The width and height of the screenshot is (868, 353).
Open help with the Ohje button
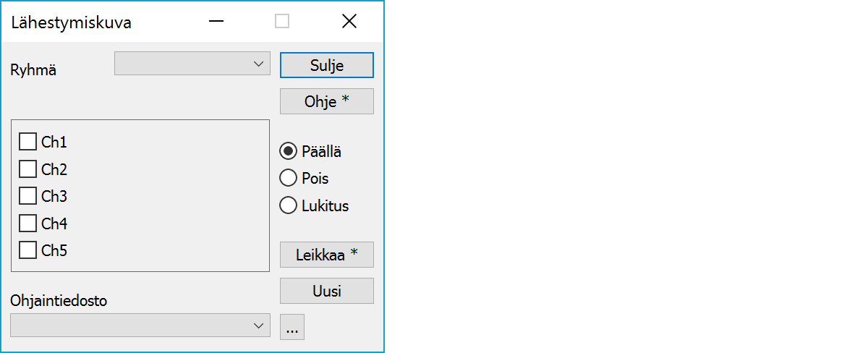pyautogui.click(x=326, y=101)
